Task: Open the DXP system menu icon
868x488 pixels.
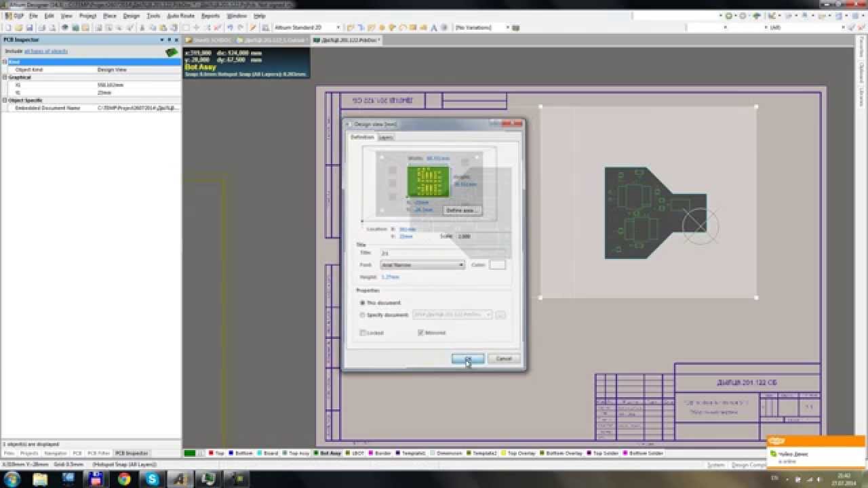Action: tap(14, 16)
